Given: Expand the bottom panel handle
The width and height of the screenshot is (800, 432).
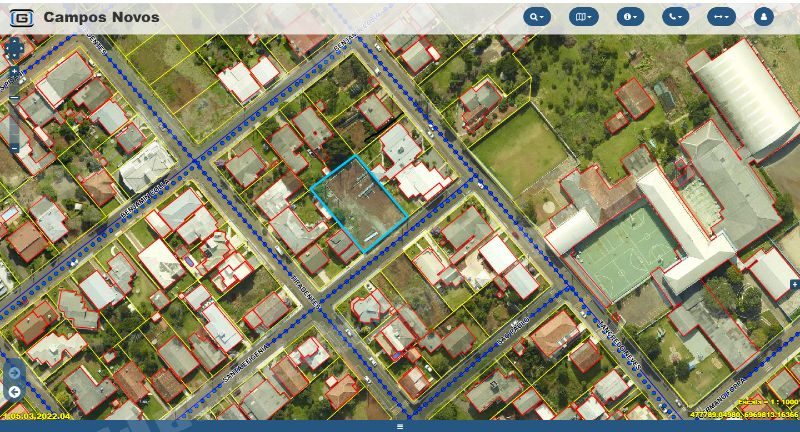Looking at the screenshot, I should (400, 426).
